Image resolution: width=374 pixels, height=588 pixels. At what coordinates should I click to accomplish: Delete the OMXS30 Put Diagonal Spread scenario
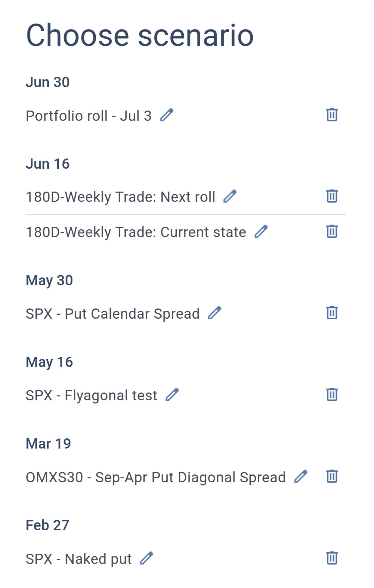(x=332, y=477)
